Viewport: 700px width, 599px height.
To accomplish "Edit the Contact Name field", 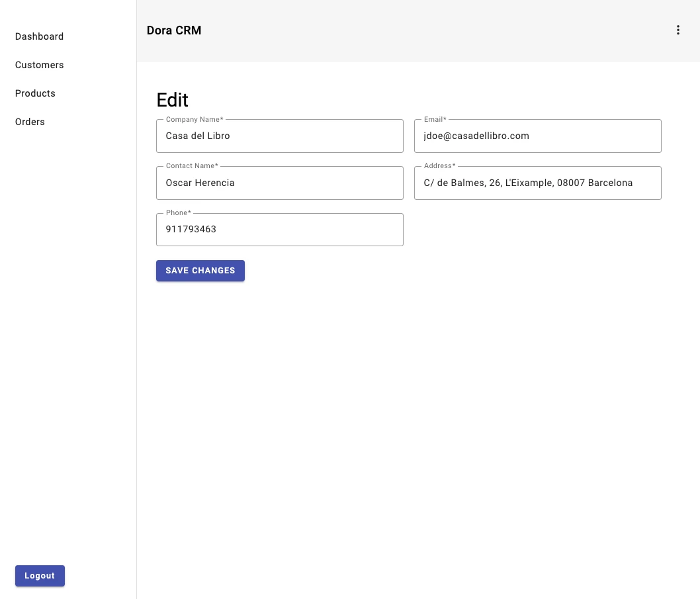I will click(x=280, y=183).
